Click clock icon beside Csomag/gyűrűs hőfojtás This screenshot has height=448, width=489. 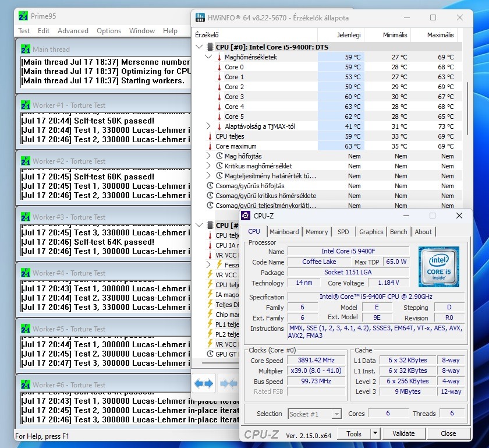pos(210,186)
